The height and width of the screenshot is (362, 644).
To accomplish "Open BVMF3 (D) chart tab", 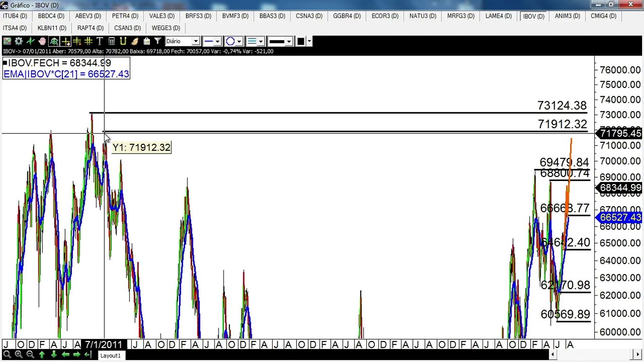I will [x=235, y=16].
